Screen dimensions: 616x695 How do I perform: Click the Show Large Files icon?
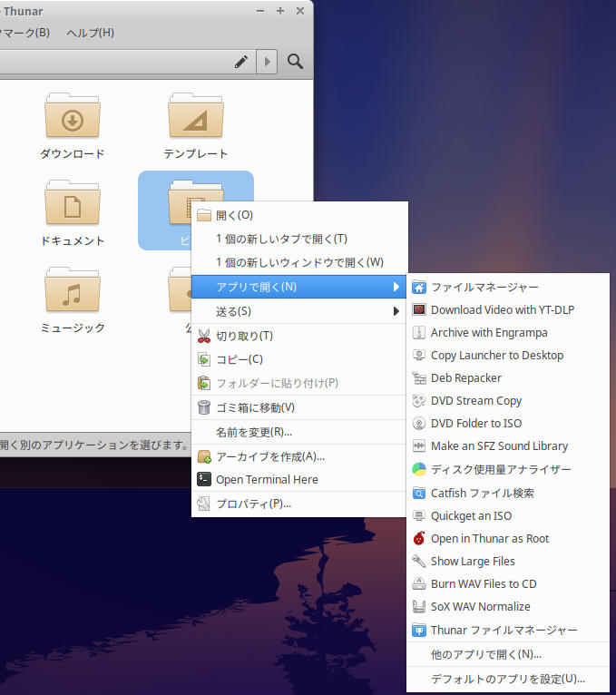[419, 561]
